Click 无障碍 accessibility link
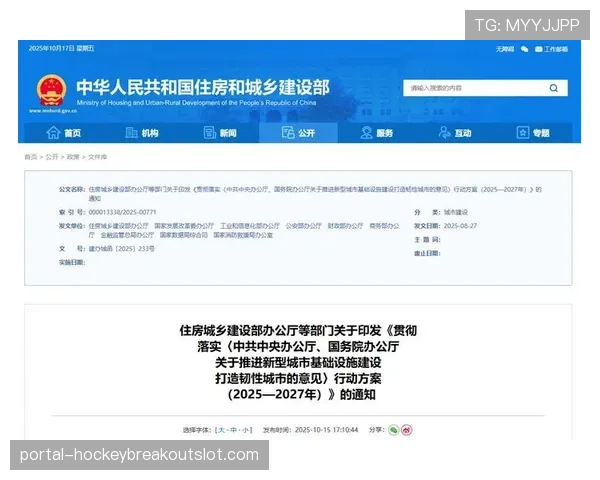 pyautogui.click(x=505, y=49)
